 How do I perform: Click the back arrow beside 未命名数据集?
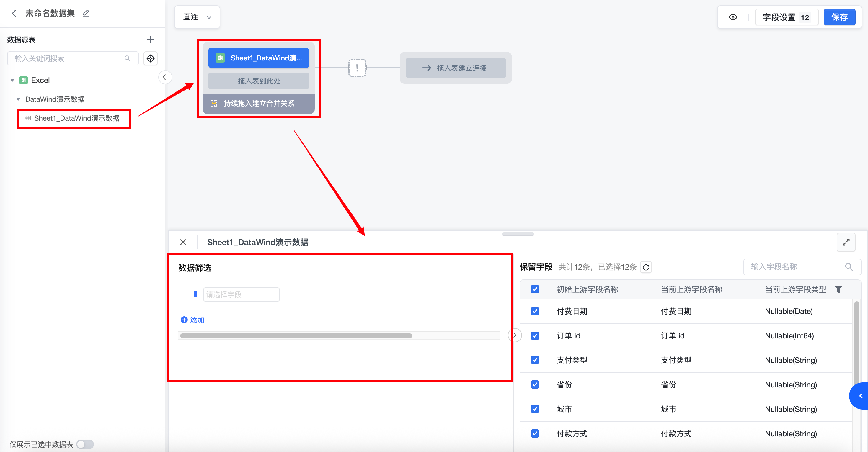14,14
